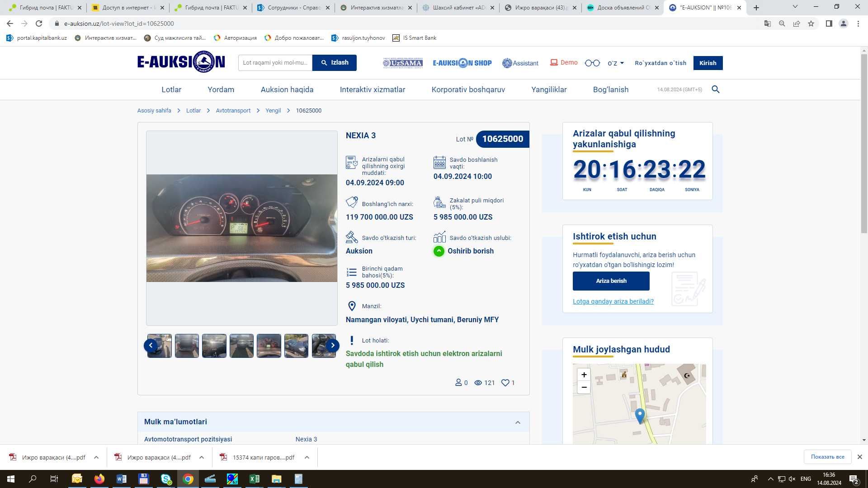The width and height of the screenshot is (868, 488).
Task: Open the UzSAMA logo link
Action: (x=403, y=63)
